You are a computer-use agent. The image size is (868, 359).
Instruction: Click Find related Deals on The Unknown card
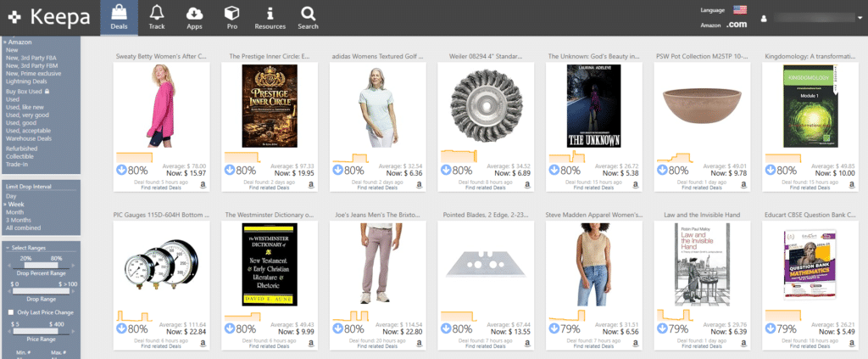click(594, 188)
